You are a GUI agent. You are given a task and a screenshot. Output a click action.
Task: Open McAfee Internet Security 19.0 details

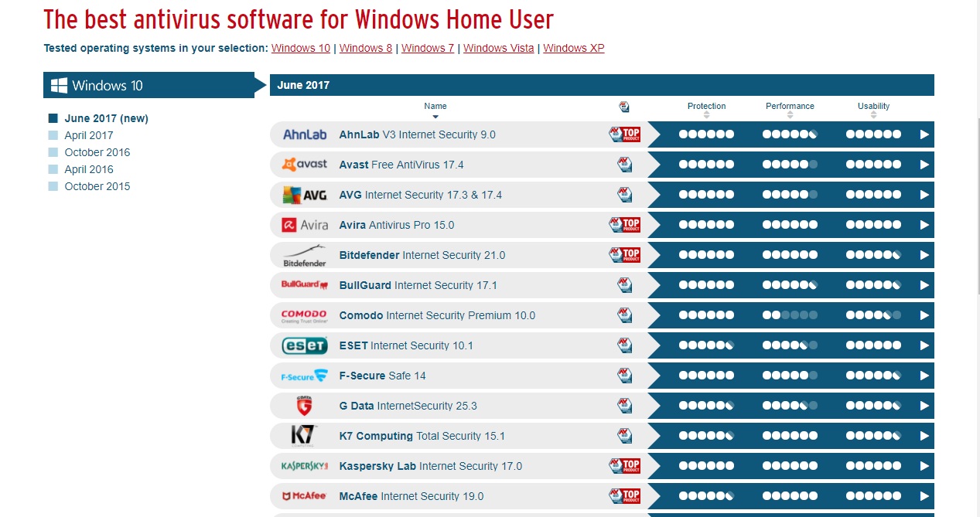[x=411, y=496]
